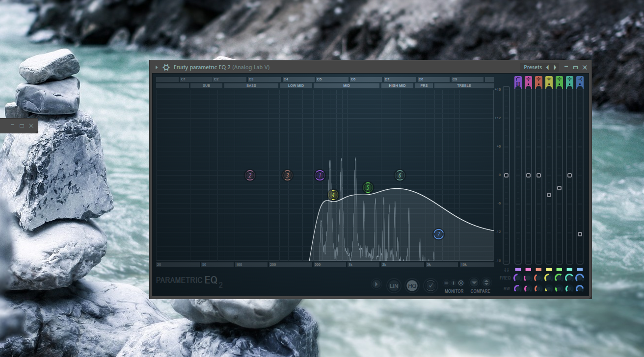
Task: Click blue band 7 order swatch
Action: coord(580,269)
